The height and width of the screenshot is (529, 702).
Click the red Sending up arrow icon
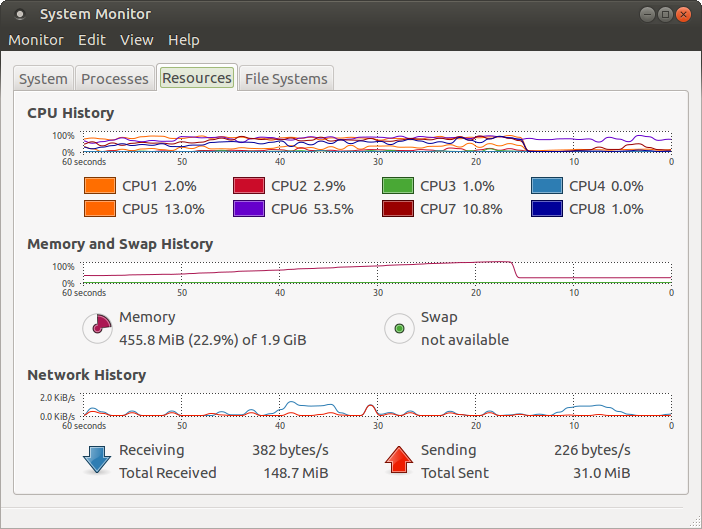point(398,460)
